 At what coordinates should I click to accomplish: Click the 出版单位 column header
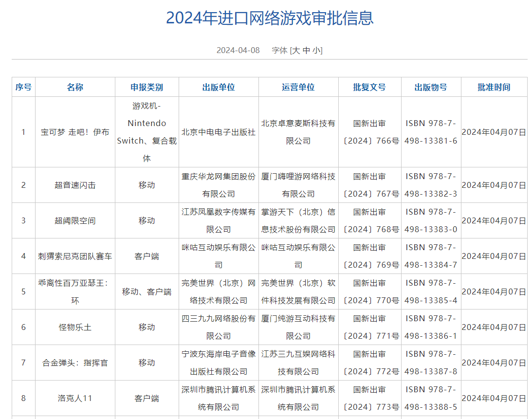pos(219,87)
